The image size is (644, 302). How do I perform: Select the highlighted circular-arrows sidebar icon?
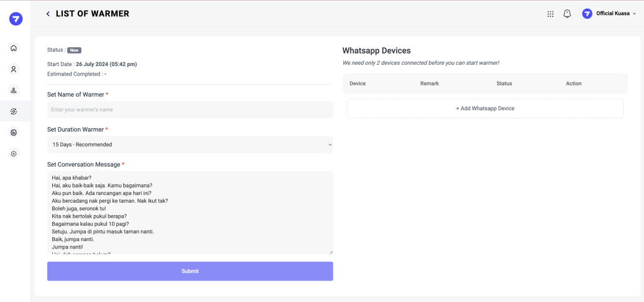coord(14,111)
